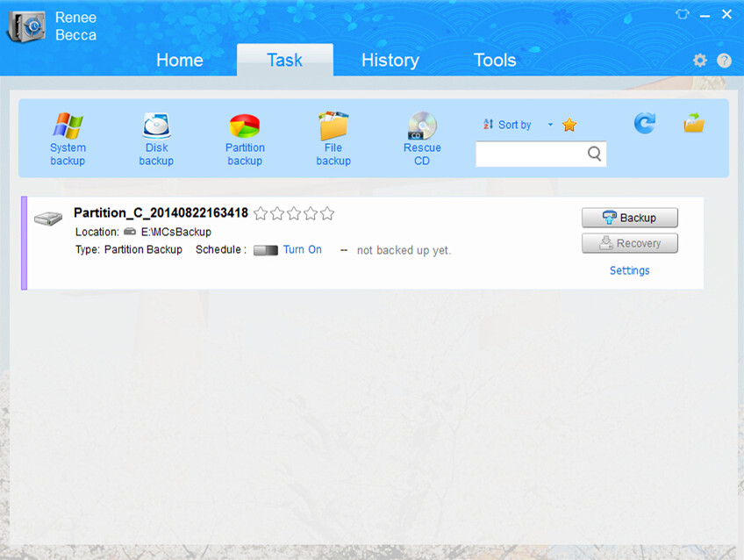Switch to the Home tab
This screenshot has height=560, width=744.
click(x=179, y=60)
